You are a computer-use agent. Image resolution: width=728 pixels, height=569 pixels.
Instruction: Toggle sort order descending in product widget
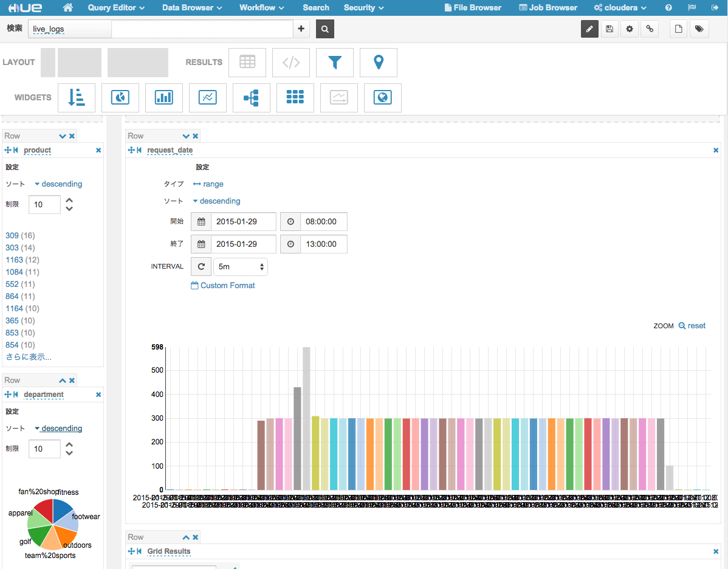pyautogui.click(x=58, y=184)
